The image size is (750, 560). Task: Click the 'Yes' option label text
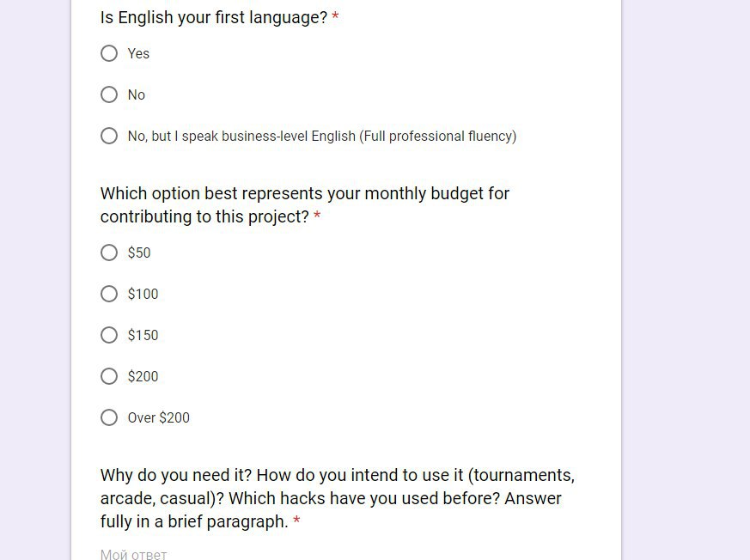click(x=138, y=53)
